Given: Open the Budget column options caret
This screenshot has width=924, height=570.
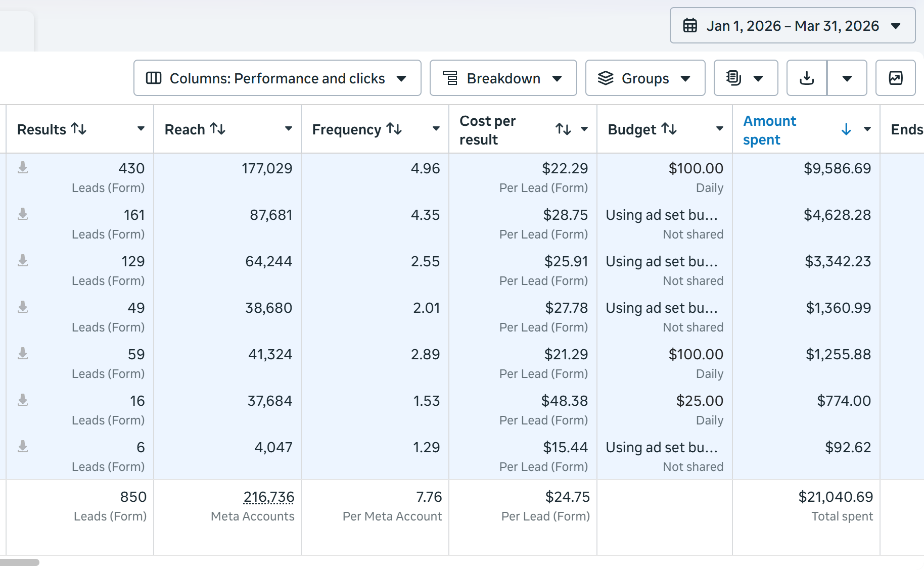Looking at the screenshot, I should point(720,129).
